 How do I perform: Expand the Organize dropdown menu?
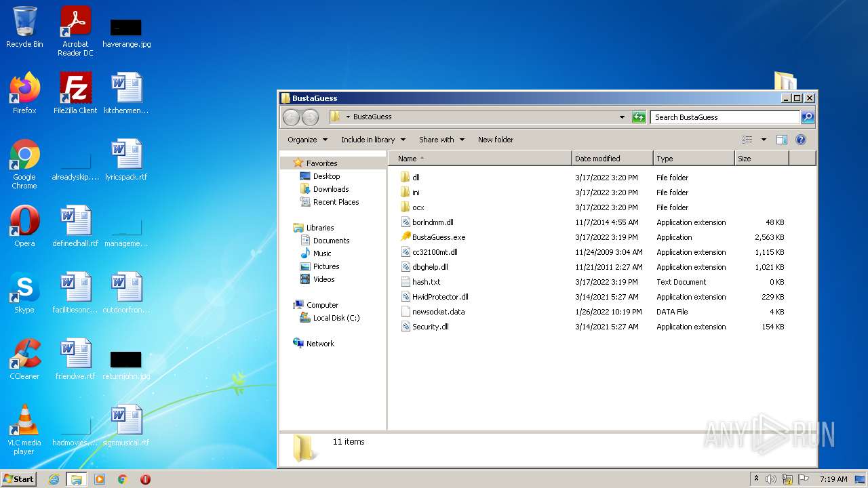pyautogui.click(x=307, y=140)
